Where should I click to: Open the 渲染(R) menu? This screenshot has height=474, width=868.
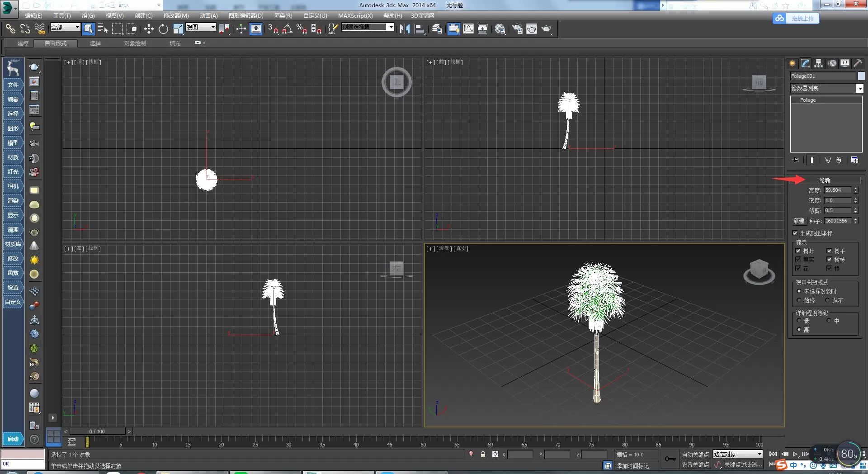[283, 15]
